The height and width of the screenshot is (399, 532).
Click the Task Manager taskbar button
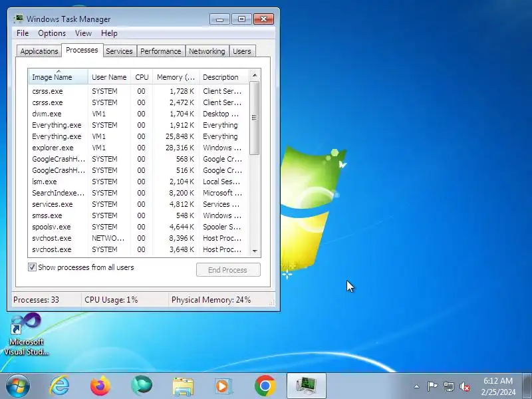click(x=307, y=386)
